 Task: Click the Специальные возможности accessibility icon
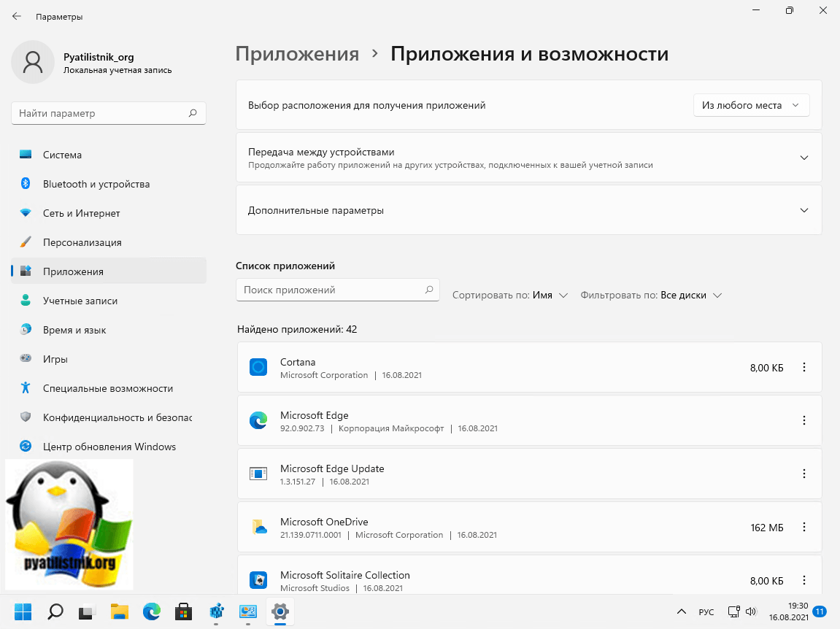point(26,387)
